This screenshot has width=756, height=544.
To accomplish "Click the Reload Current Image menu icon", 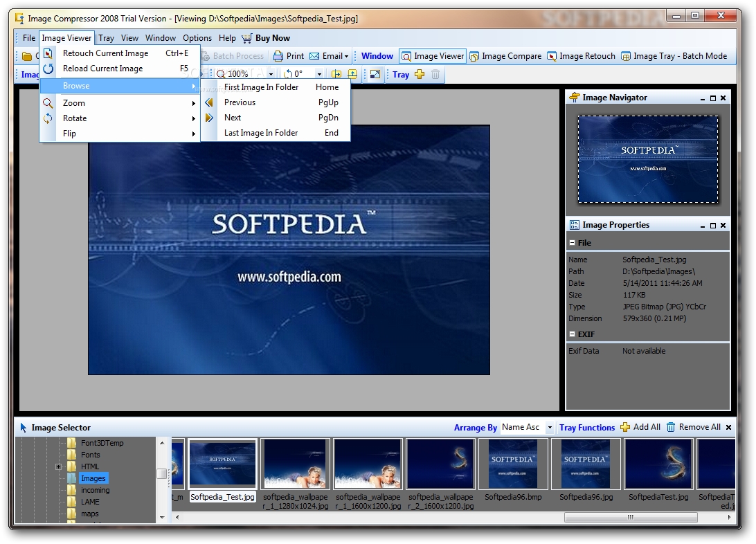I will pyautogui.click(x=48, y=69).
